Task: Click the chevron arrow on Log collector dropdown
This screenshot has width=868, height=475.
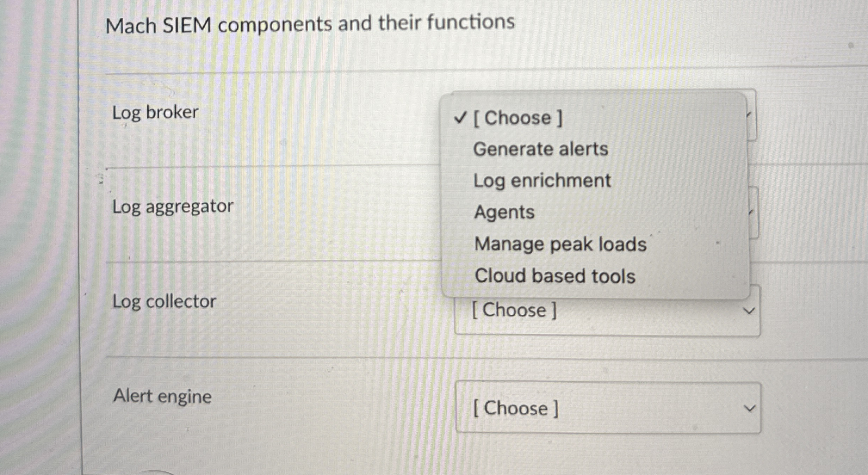Action: [x=749, y=311]
